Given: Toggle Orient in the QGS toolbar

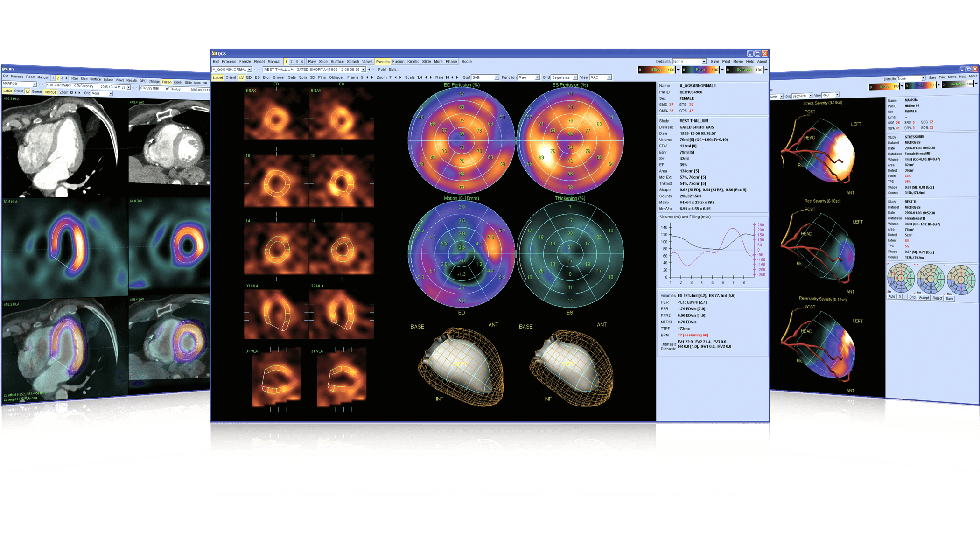Looking at the screenshot, I should pyautogui.click(x=231, y=77).
